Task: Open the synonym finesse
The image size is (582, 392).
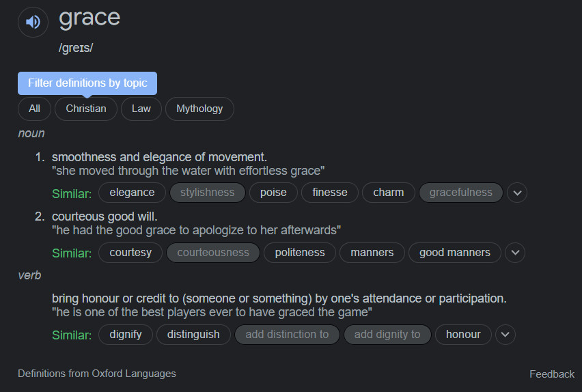Action: pyautogui.click(x=330, y=193)
